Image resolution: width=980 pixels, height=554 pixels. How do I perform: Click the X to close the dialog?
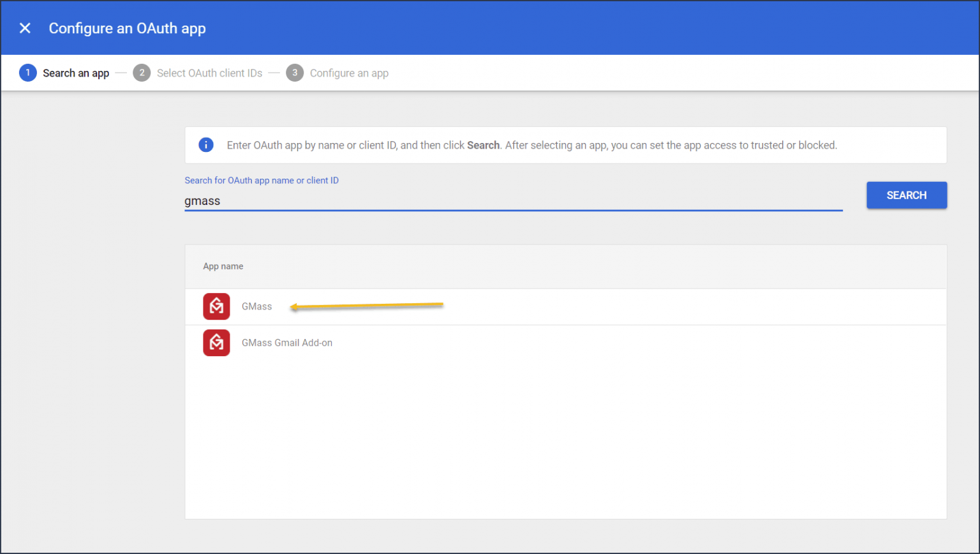point(25,28)
